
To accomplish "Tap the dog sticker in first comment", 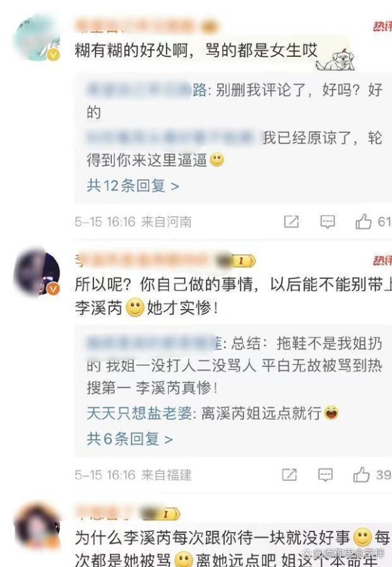I will tap(335, 60).
